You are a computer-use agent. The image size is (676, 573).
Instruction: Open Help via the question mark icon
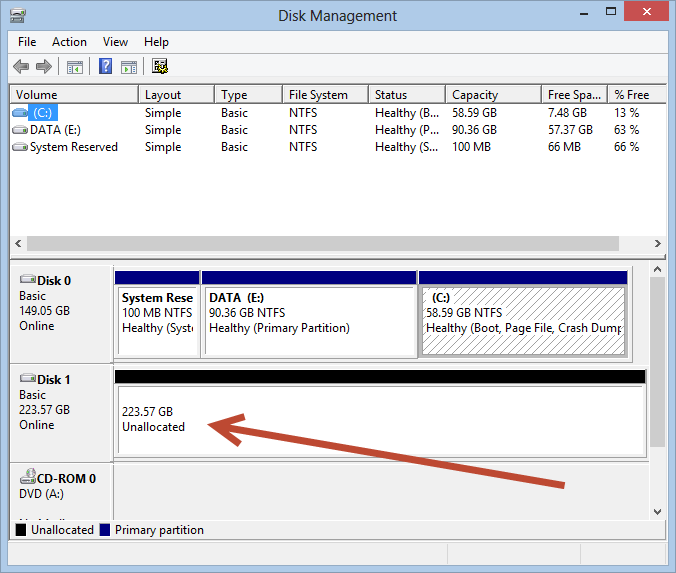click(105, 67)
